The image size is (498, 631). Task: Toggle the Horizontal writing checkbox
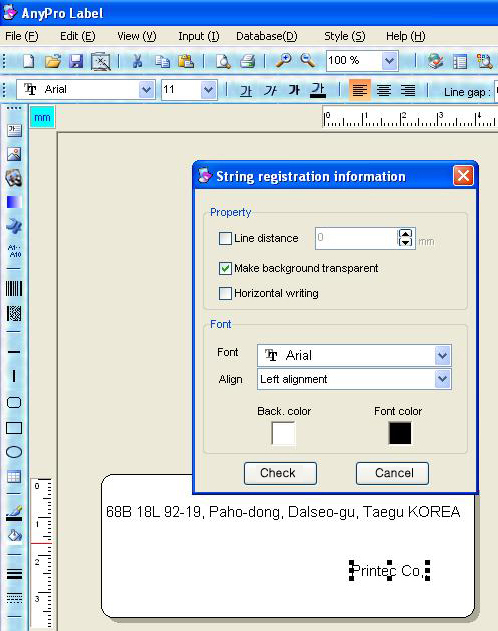coord(225,293)
